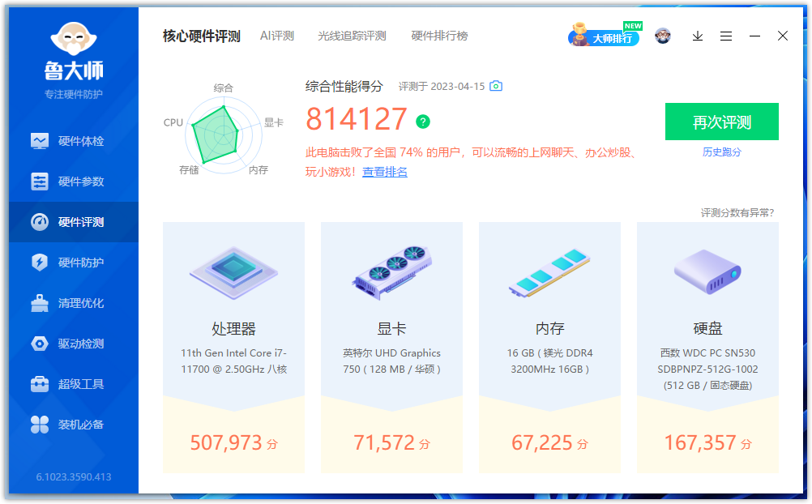Minimize the 鲁大师 window
The width and height of the screenshot is (812, 504).
coord(754,36)
